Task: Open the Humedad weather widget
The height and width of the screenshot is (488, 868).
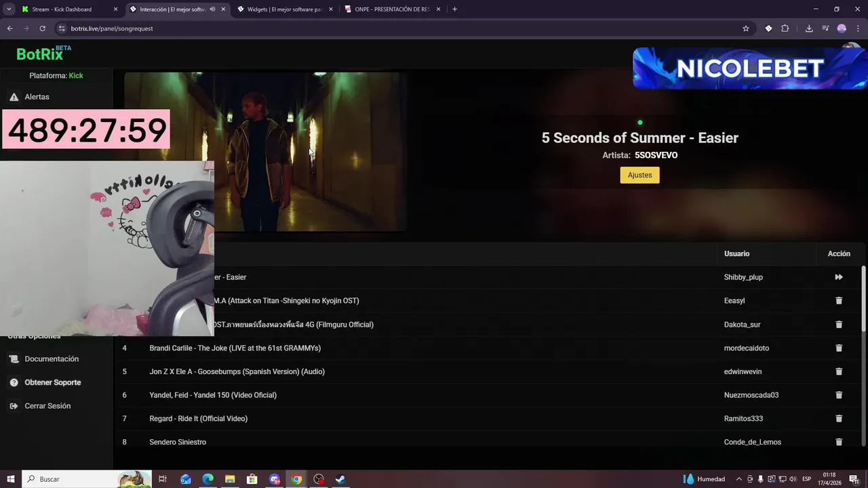Action: [705, 479]
